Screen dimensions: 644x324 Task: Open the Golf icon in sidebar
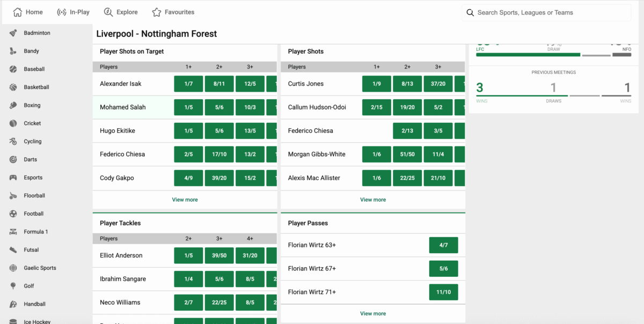coord(13,286)
